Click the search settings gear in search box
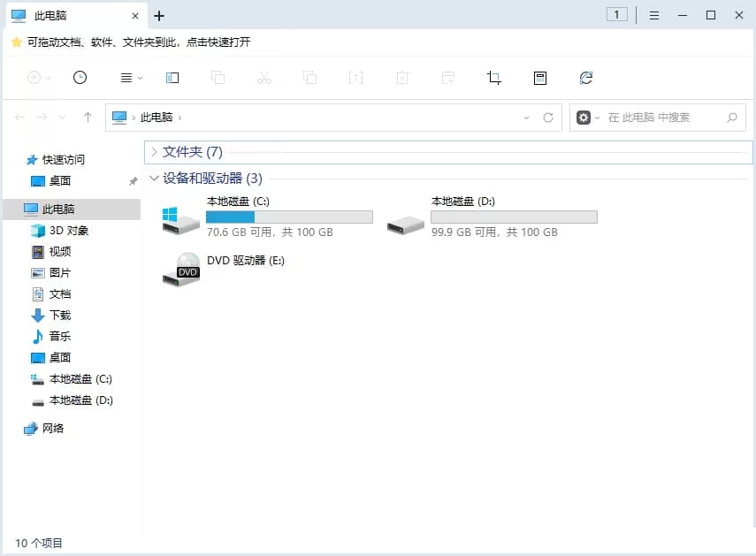This screenshot has height=556, width=756. pos(584,117)
